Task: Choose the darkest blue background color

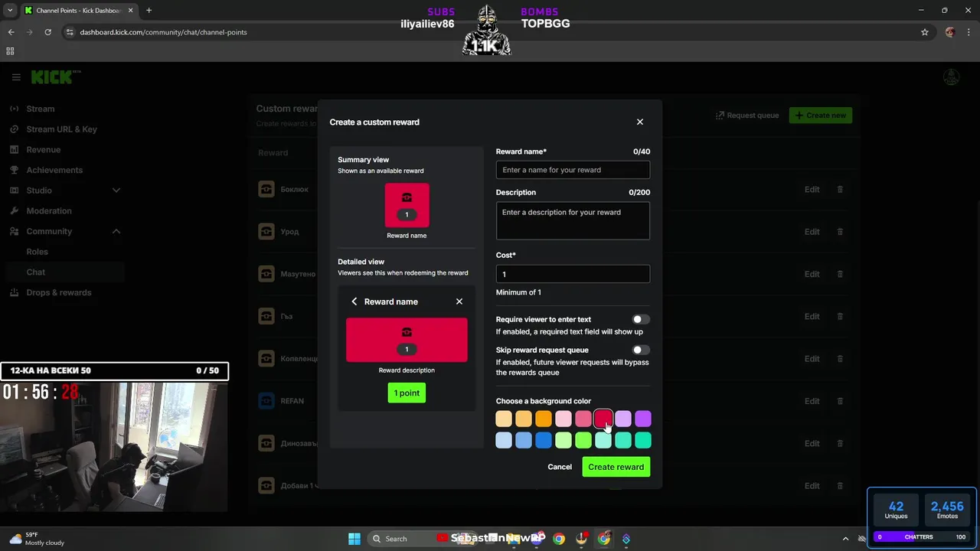Action: (544, 440)
